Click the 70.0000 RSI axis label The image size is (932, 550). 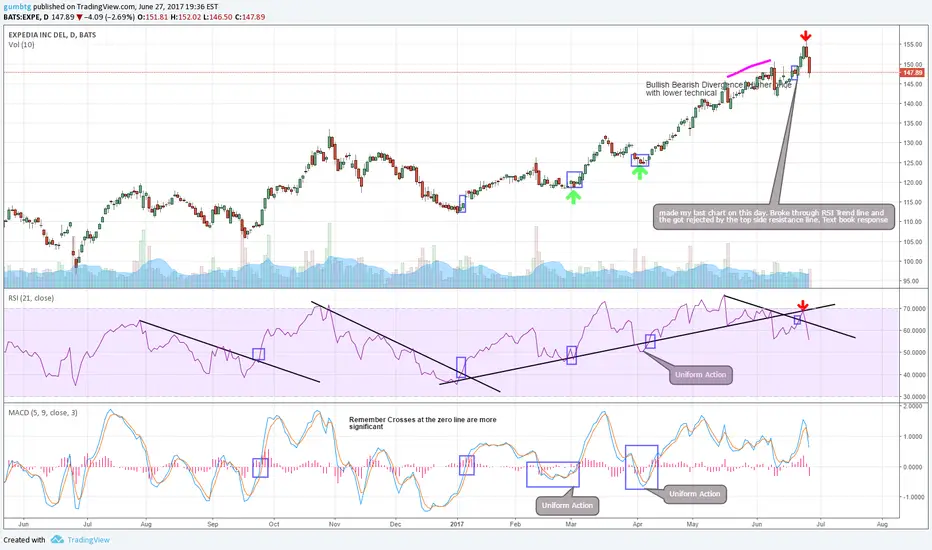[914, 309]
